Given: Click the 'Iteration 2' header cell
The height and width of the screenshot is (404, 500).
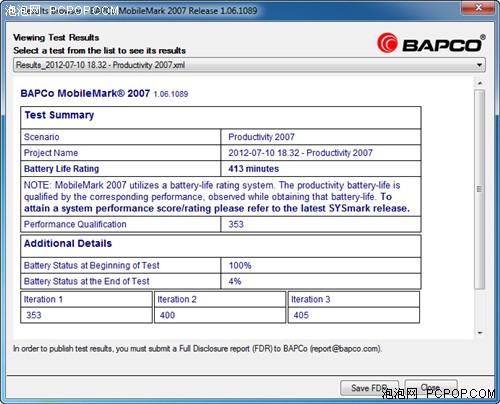Looking at the screenshot, I should (x=220, y=299).
